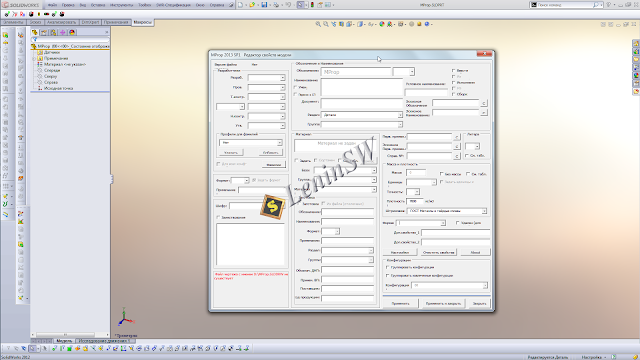
Task: Click the Zoom to Area icon
Action: click(326, 24)
